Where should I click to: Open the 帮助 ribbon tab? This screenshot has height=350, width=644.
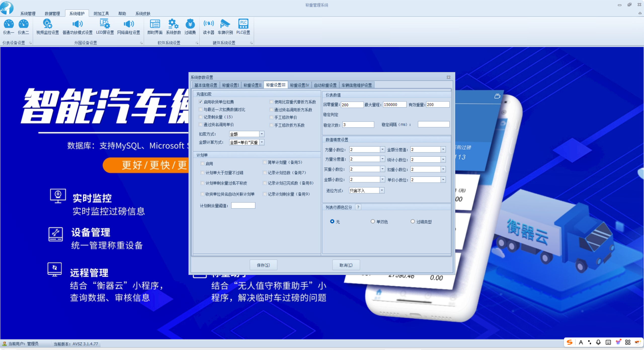tap(122, 14)
